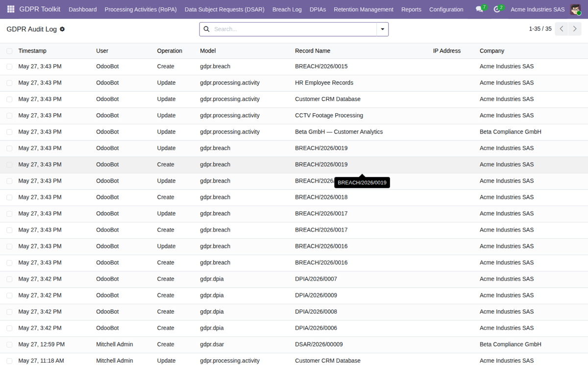Focus the Search input field

(294, 29)
